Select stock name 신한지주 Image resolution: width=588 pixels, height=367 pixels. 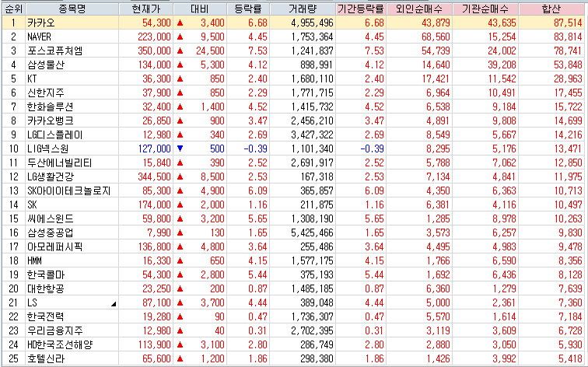coord(46,93)
